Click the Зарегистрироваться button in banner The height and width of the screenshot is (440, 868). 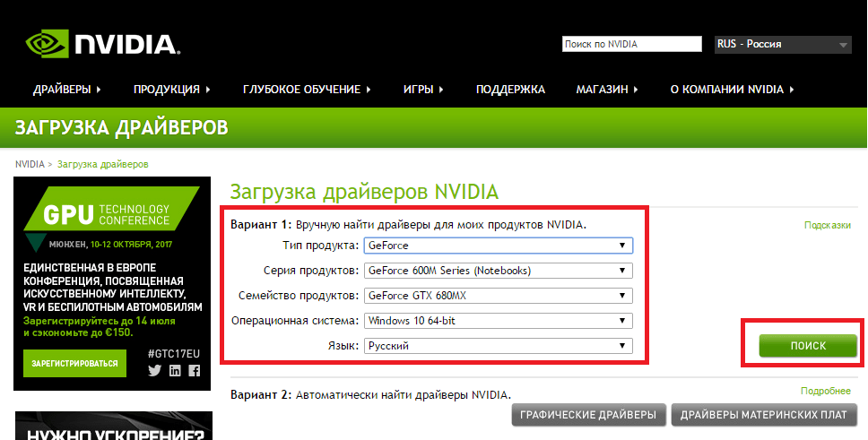coord(74,364)
